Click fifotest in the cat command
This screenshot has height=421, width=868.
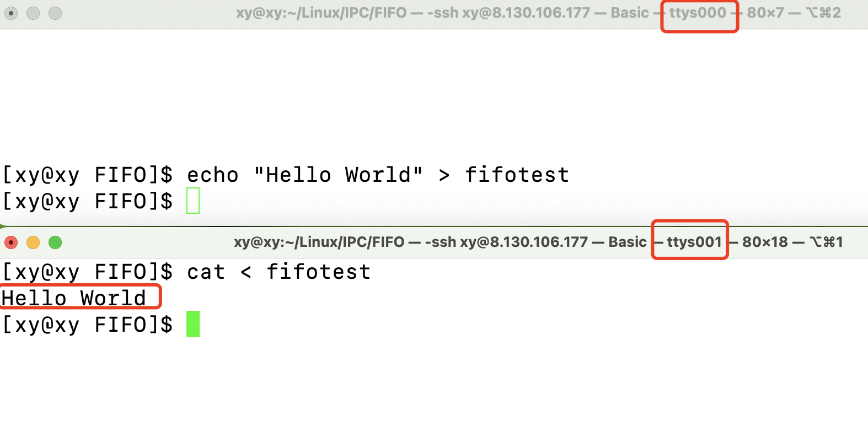tap(318, 272)
